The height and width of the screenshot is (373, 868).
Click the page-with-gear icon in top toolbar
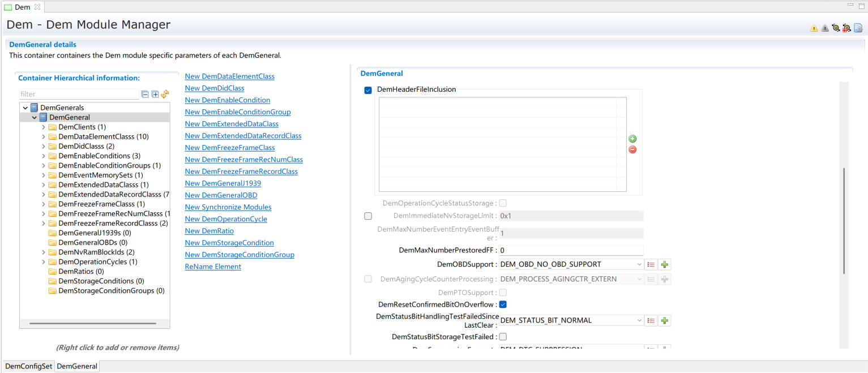(x=858, y=28)
